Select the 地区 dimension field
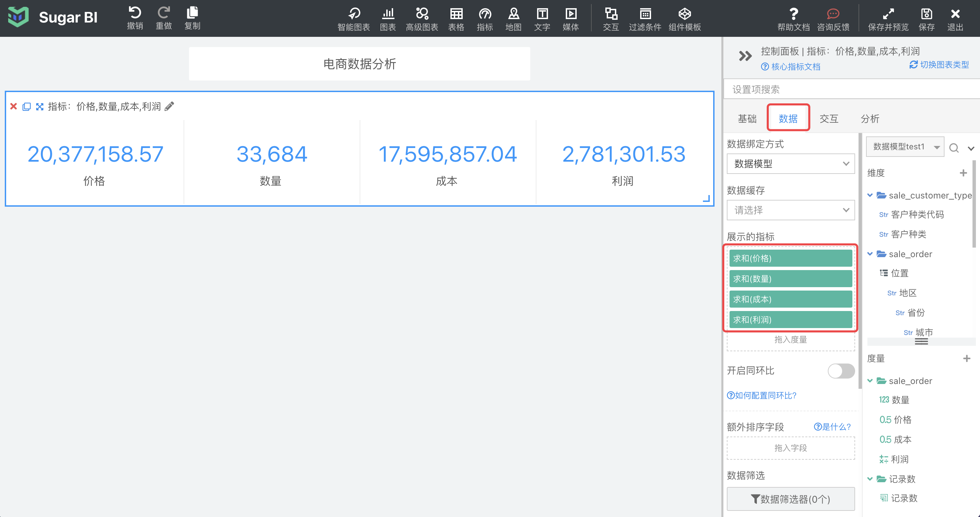Screen dimensions: 980x517 click(902, 293)
